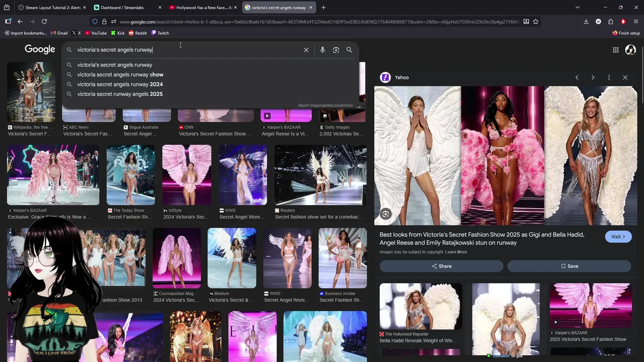
Task: Clear the Google search box text
Action: click(306, 50)
